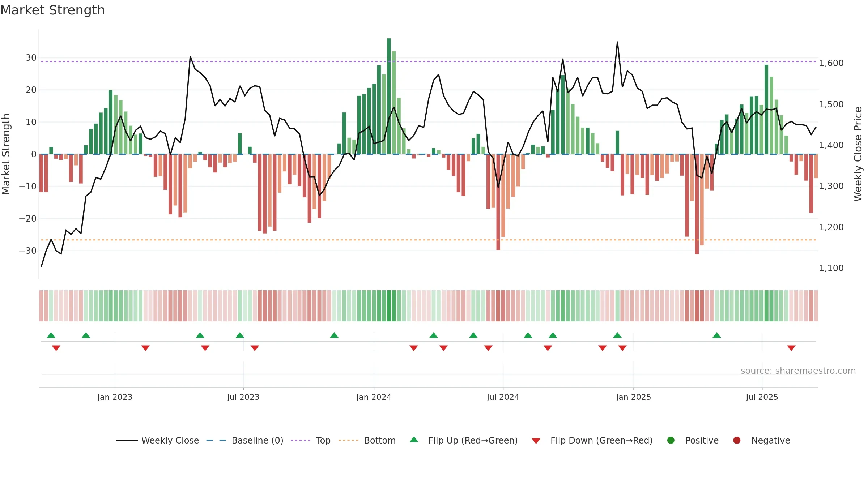The height and width of the screenshot is (488, 868).
Task: Click the vertical Market Strength axis title
Action: coord(6,154)
